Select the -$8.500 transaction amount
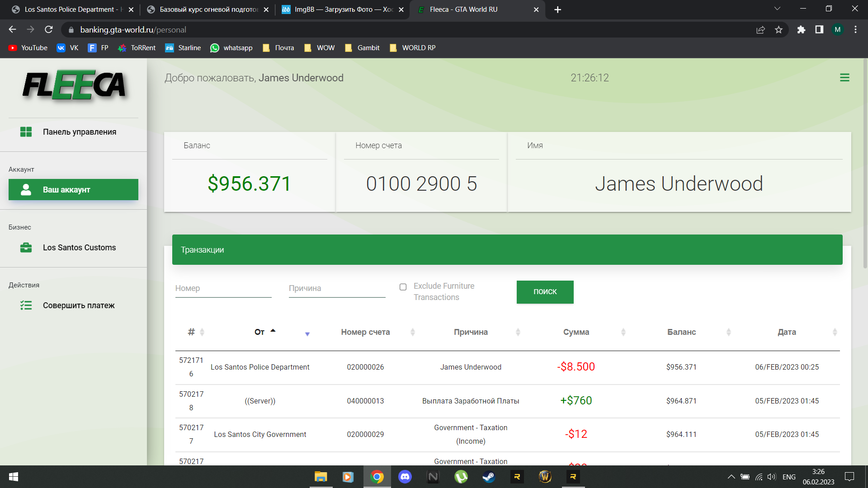This screenshot has width=868, height=488. (x=576, y=367)
